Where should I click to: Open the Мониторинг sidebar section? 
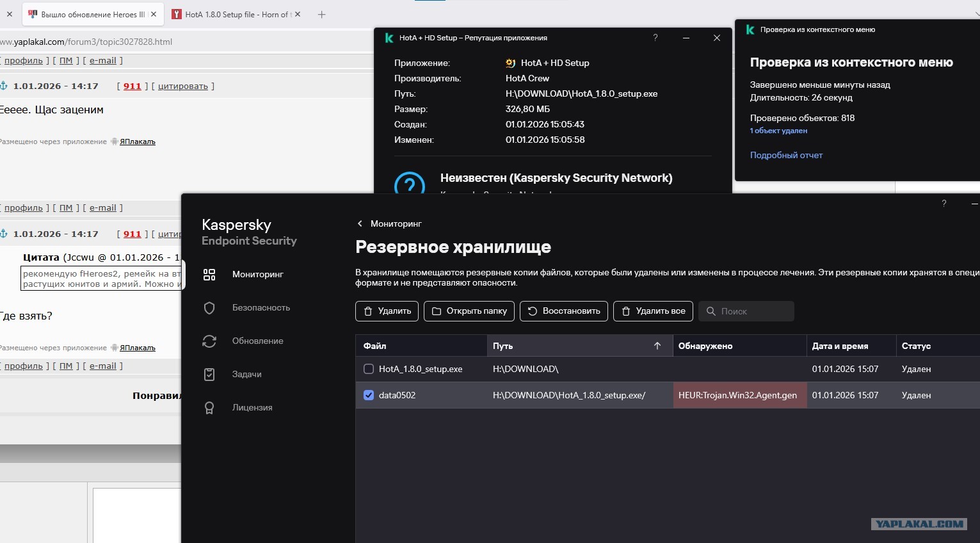[x=257, y=274]
